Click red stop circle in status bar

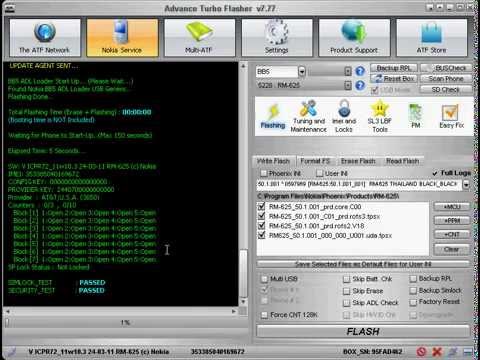pos(421,351)
